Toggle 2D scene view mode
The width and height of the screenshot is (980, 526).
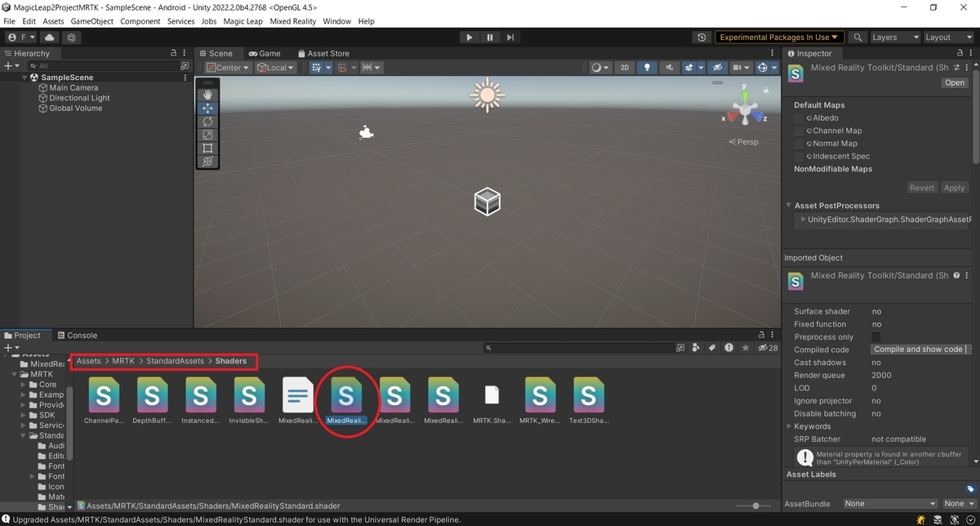(x=625, y=68)
